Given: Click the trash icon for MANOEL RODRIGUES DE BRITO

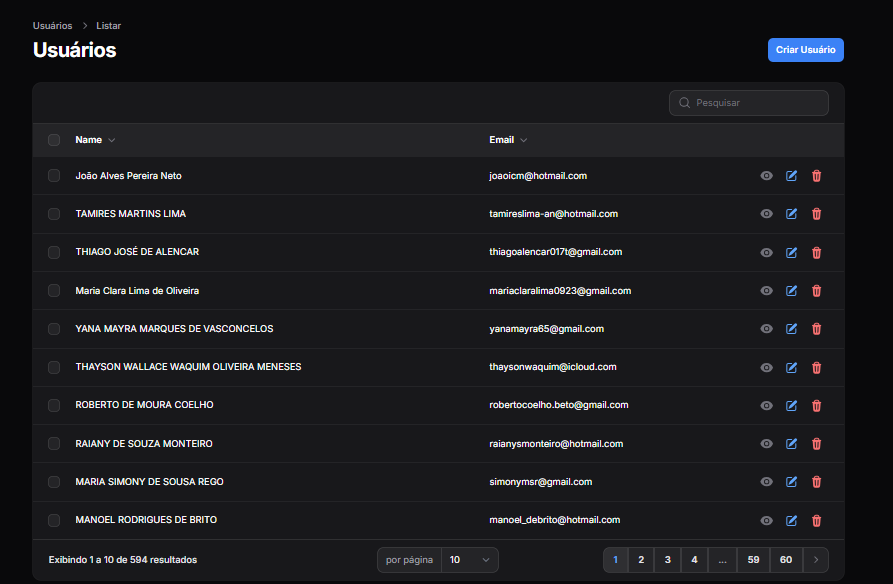Looking at the screenshot, I should click(816, 520).
